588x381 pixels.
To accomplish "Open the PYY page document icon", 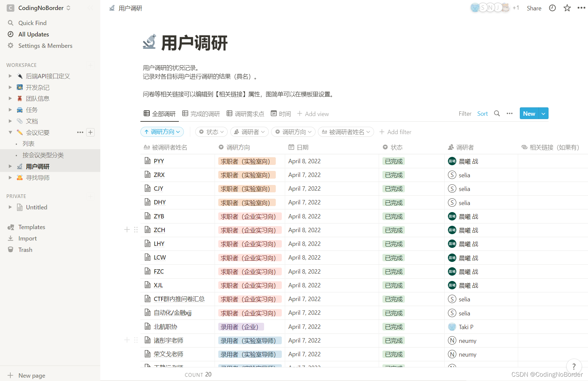I will tap(147, 161).
